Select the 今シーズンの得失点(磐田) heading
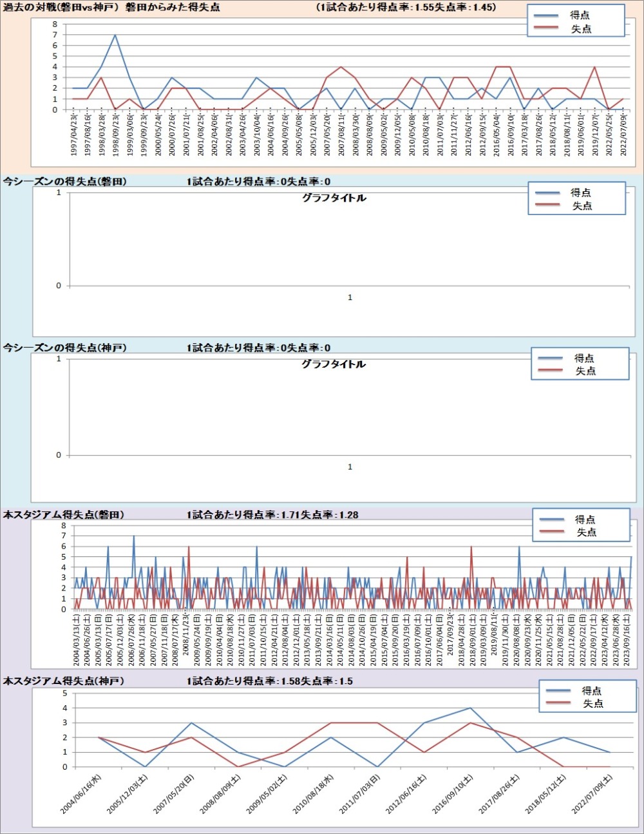The height and width of the screenshot is (834, 644). point(64,182)
